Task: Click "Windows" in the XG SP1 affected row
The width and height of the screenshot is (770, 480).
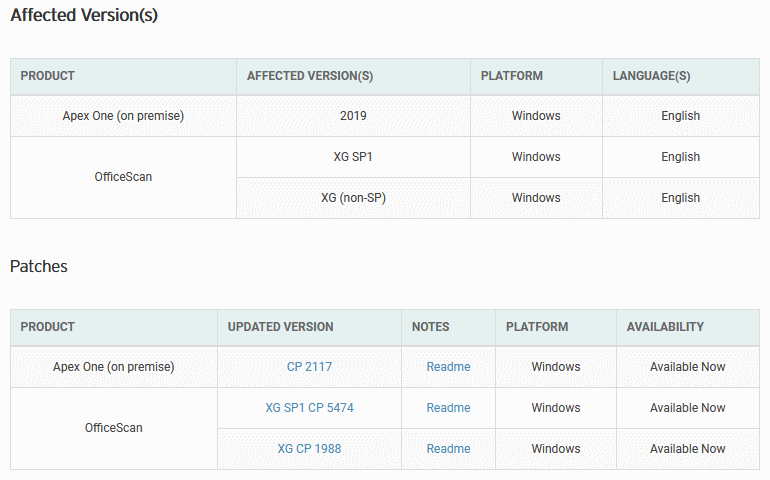Action: (536, 157)
